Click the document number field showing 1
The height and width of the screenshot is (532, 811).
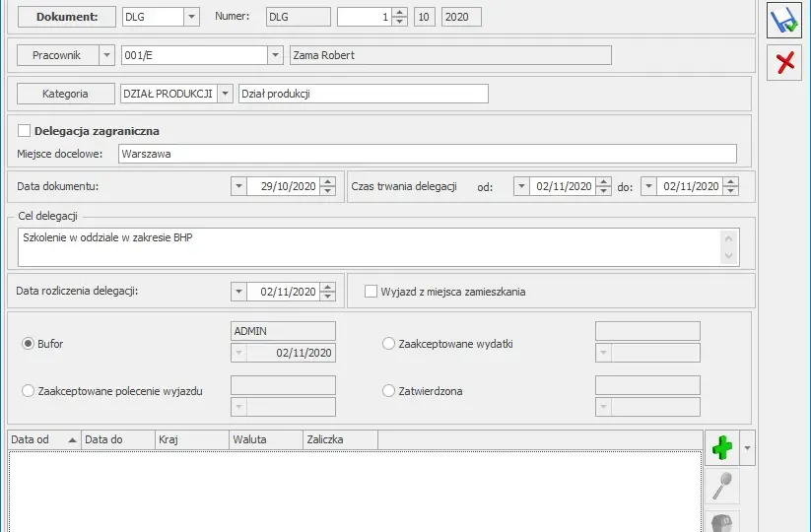(x=365, y=17)
